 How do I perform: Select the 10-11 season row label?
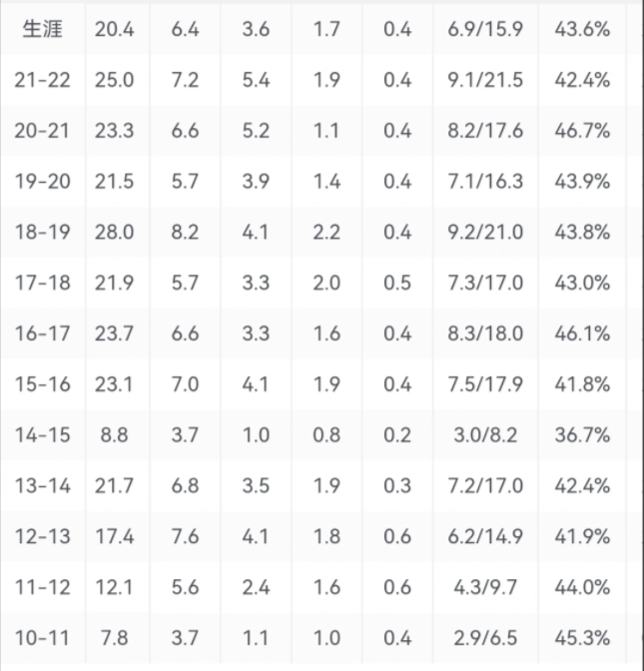[x=43, y=638]
